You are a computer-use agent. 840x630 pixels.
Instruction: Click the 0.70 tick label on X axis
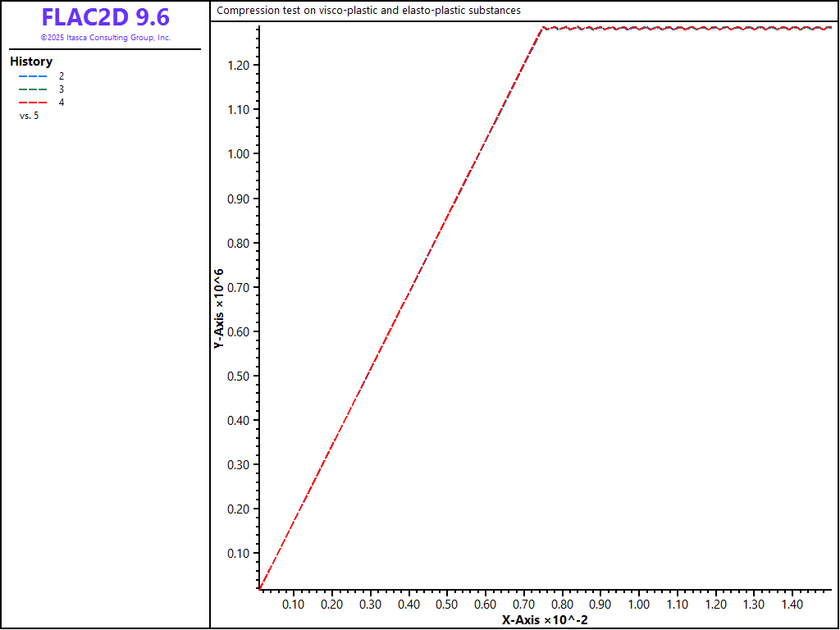[523, 605]
